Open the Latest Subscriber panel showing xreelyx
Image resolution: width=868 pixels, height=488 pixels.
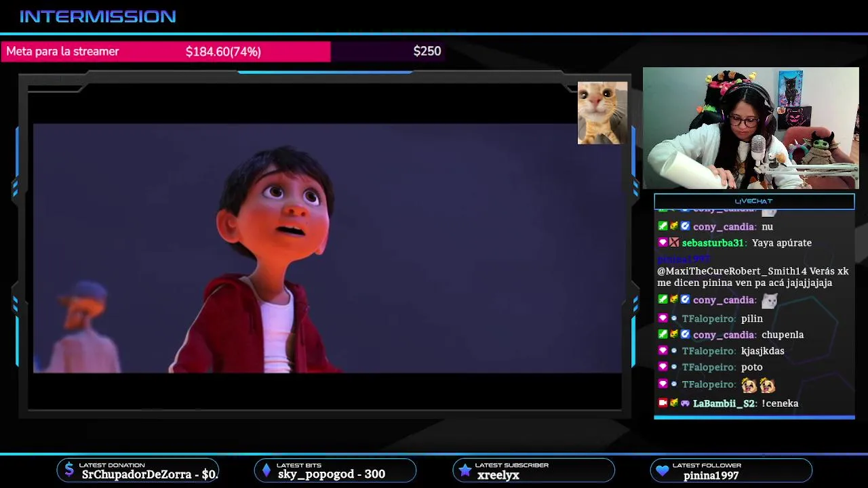tap(534, 470)
